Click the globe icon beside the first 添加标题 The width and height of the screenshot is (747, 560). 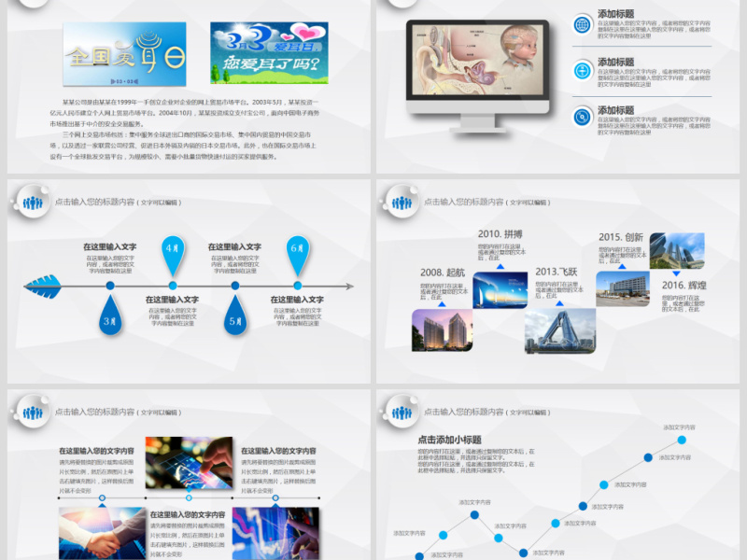click(582, 22)
